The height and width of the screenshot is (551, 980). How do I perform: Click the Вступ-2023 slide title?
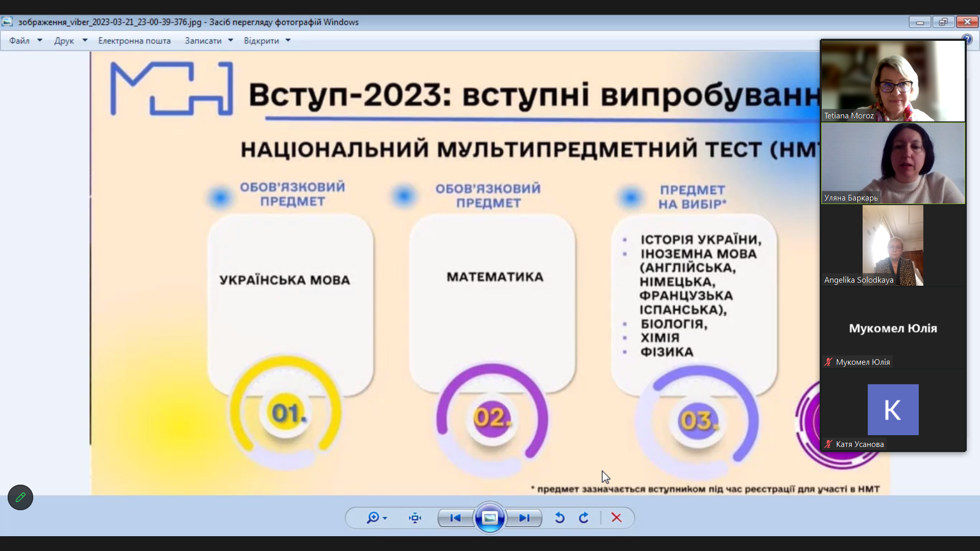(534, 95)
